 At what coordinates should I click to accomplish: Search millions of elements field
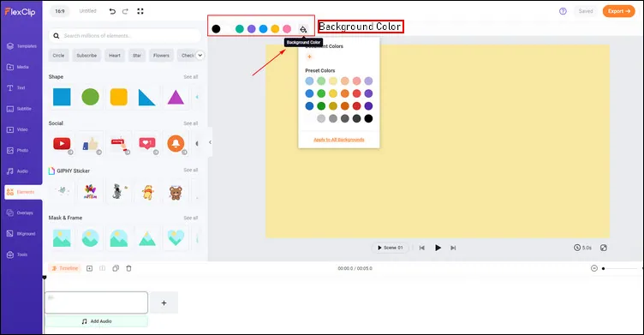125,36
